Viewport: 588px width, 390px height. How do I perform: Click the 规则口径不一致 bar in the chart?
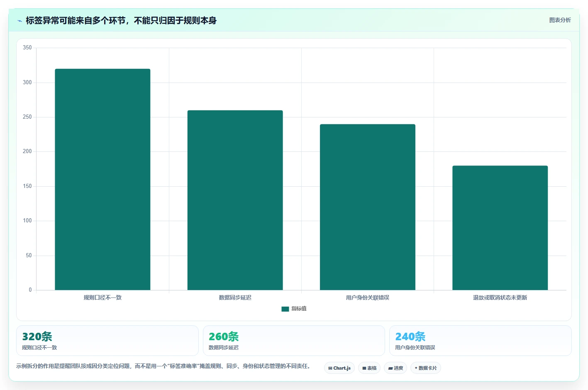(x=102, y=179)
